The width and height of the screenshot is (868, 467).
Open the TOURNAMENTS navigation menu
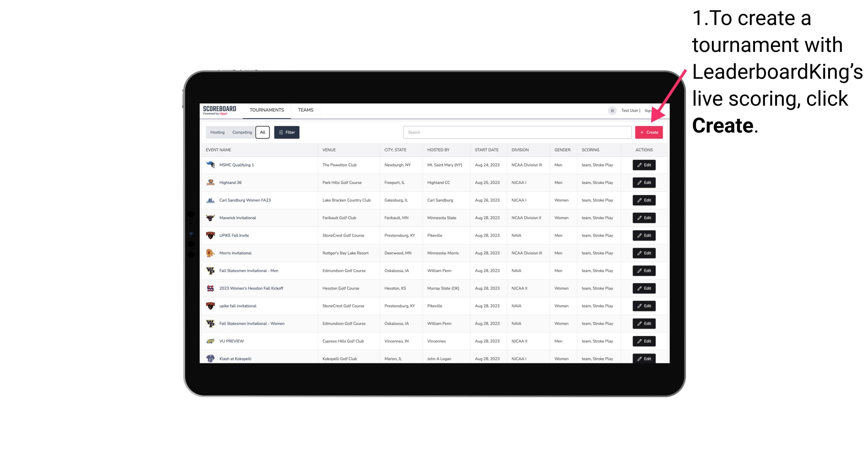click(x=267, y=110)
